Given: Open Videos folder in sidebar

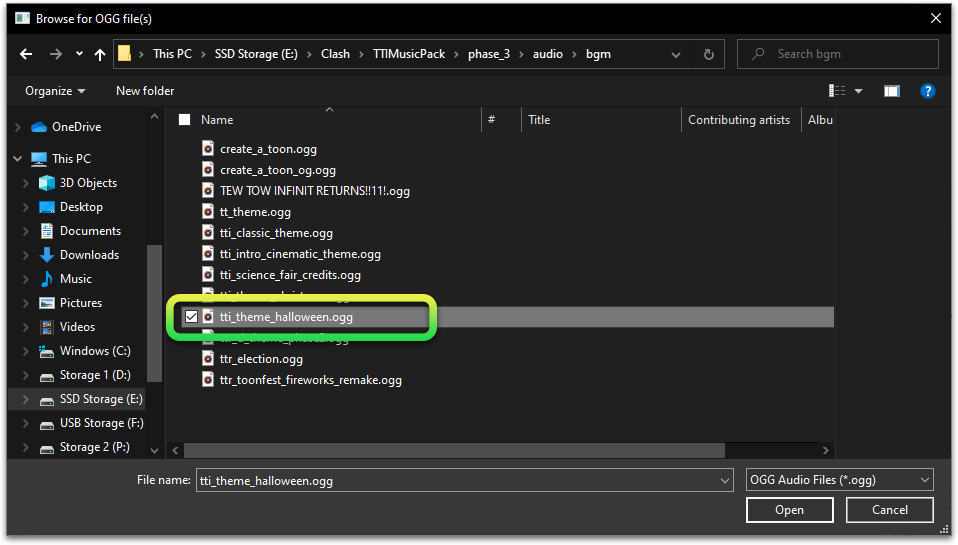Looking at the screenshot, I should pyautogui.click(x=77, y=327).
